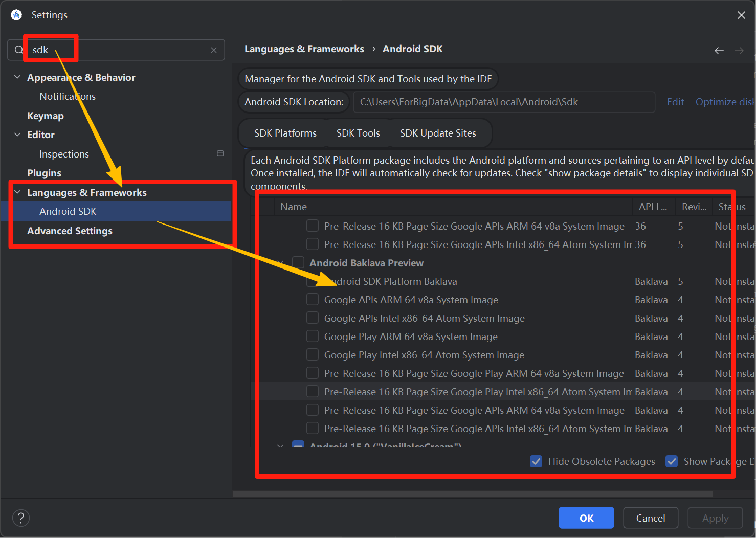Screen dimensions: 756x538
Task: Open the SDK Update Sites tab
Action: (x=438, y=133)
